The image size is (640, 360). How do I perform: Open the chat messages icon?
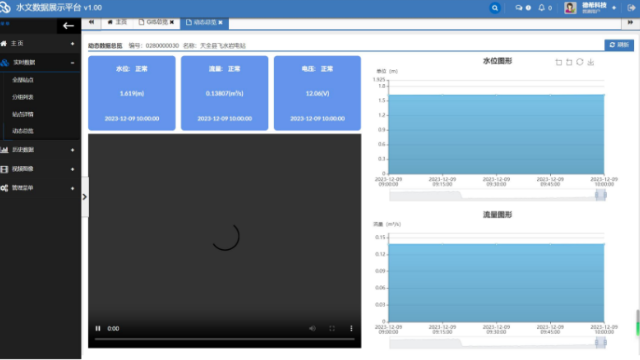pos(519,8)
